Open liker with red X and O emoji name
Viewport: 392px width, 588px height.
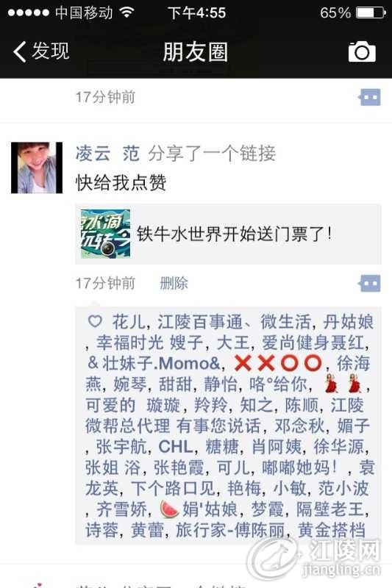pos(278,363)
